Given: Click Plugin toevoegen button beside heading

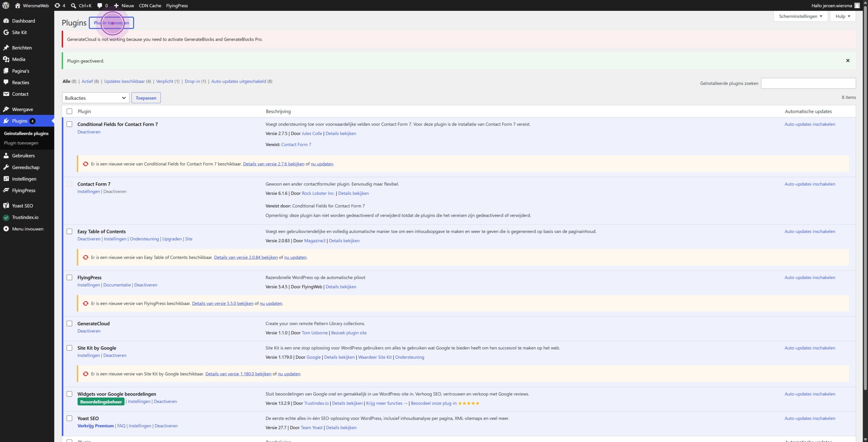Looking at the screenshot, I should 111,23.
